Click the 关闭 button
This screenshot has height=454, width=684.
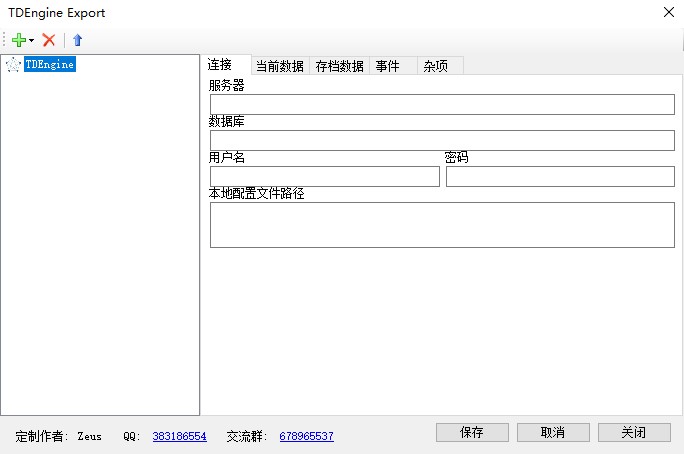(634, 432)
